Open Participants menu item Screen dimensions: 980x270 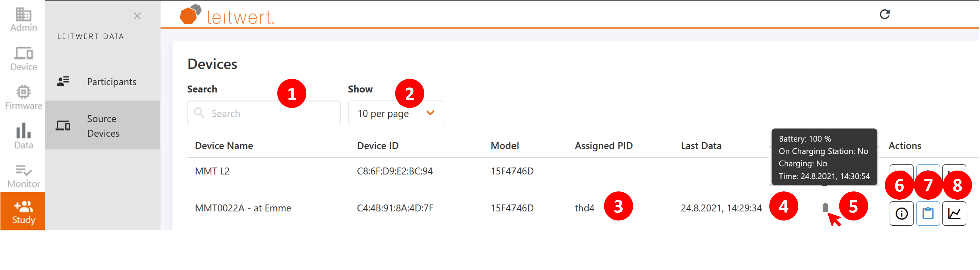pyautogui.click(x=112, y=82)
